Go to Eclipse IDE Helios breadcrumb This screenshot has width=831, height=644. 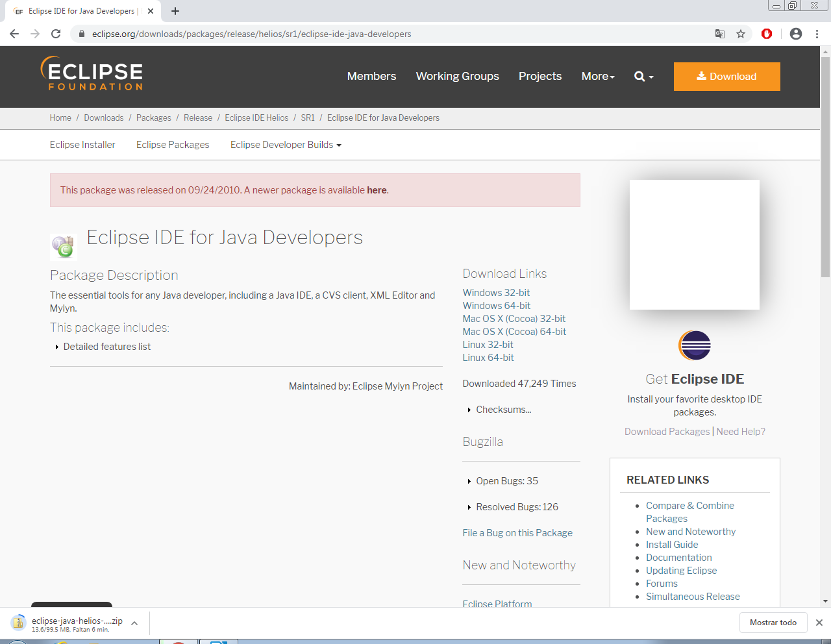point(256,118)
